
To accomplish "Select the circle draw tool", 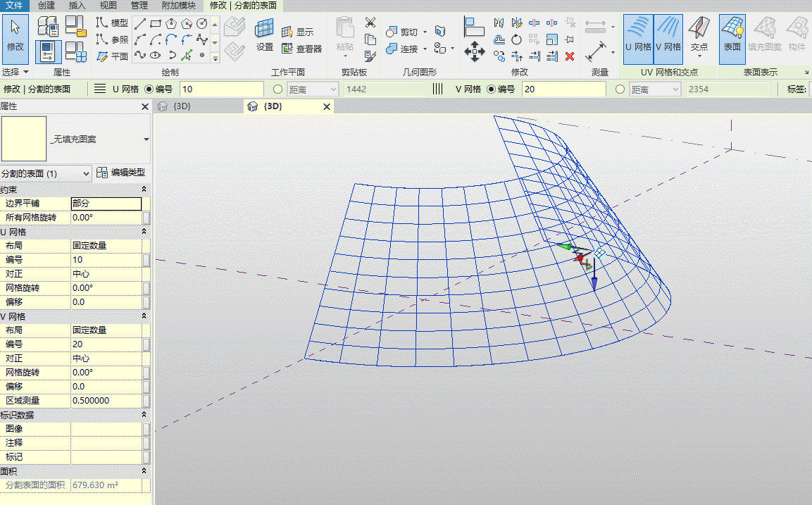I will point(202,24).
